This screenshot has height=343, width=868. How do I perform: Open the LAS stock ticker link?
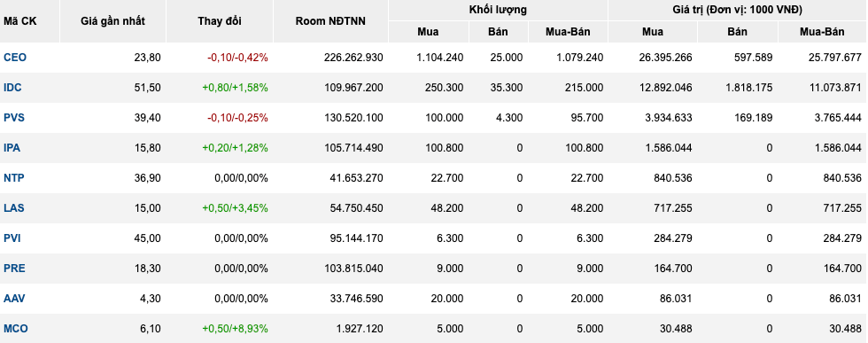pyautogui.click(x=14, y=207)
